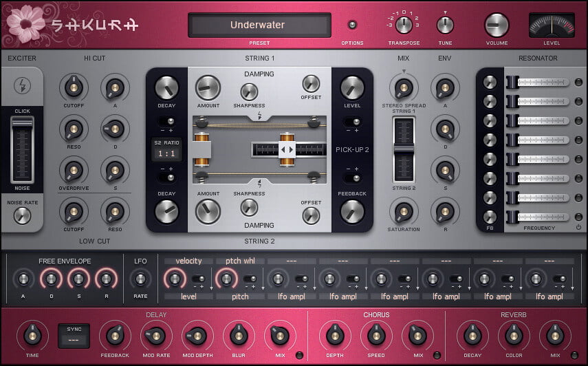Click the Level VU meter
The height and width of the screenshot is (366, 588).
pos(552,25)
